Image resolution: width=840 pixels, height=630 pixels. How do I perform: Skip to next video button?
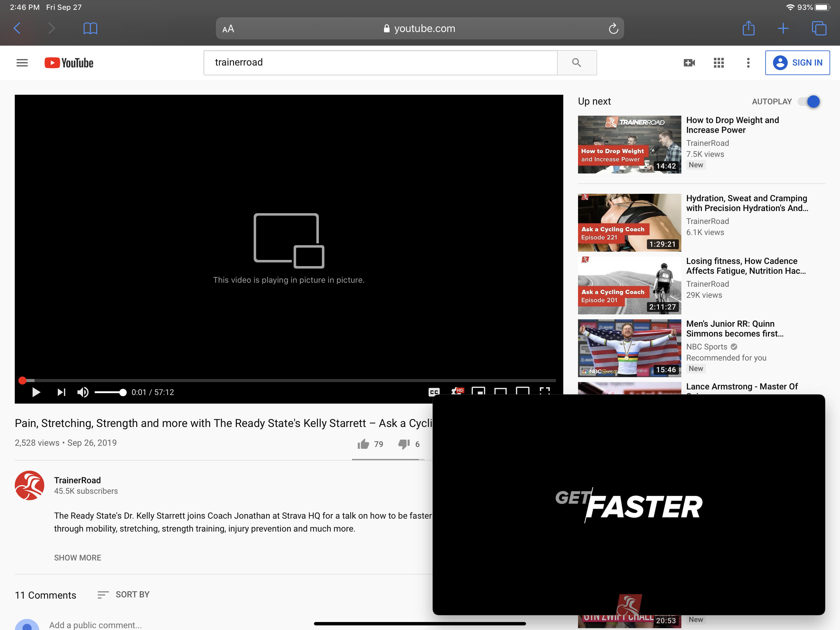(61, 392)
